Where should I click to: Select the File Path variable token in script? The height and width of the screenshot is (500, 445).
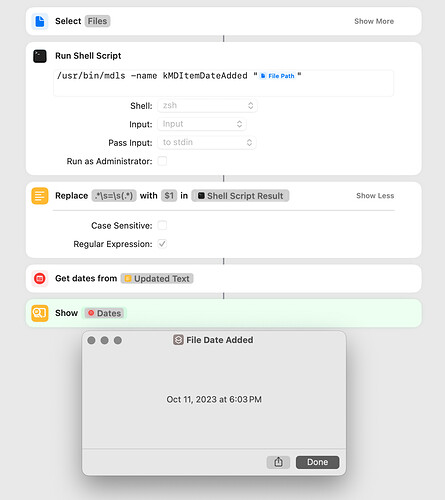point(277,76)
